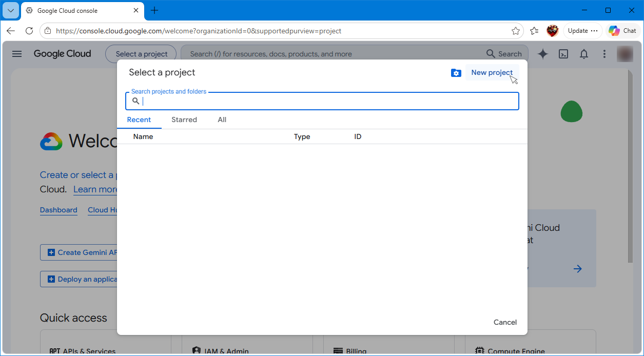The image size is (644, 356).
Task: Switch to the Starred tab
Action: tap(184, 120)
